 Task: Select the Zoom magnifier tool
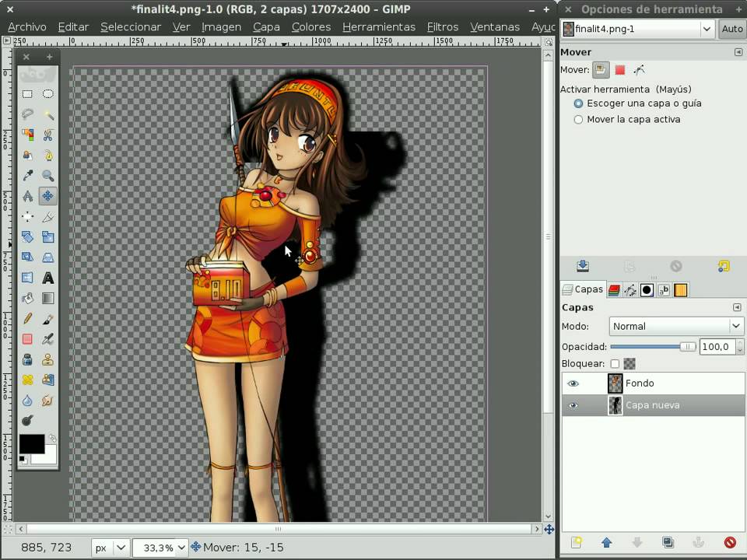pyautogui.click(x=47, y=176)
